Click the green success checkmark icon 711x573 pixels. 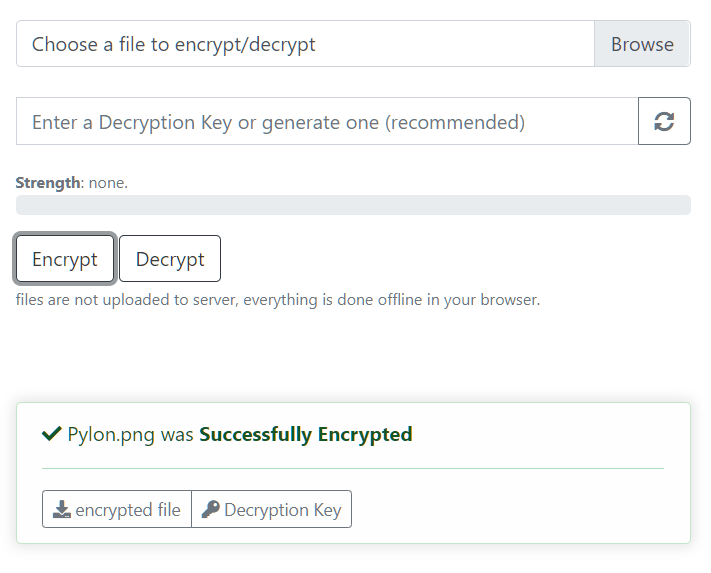pos(52,434)
